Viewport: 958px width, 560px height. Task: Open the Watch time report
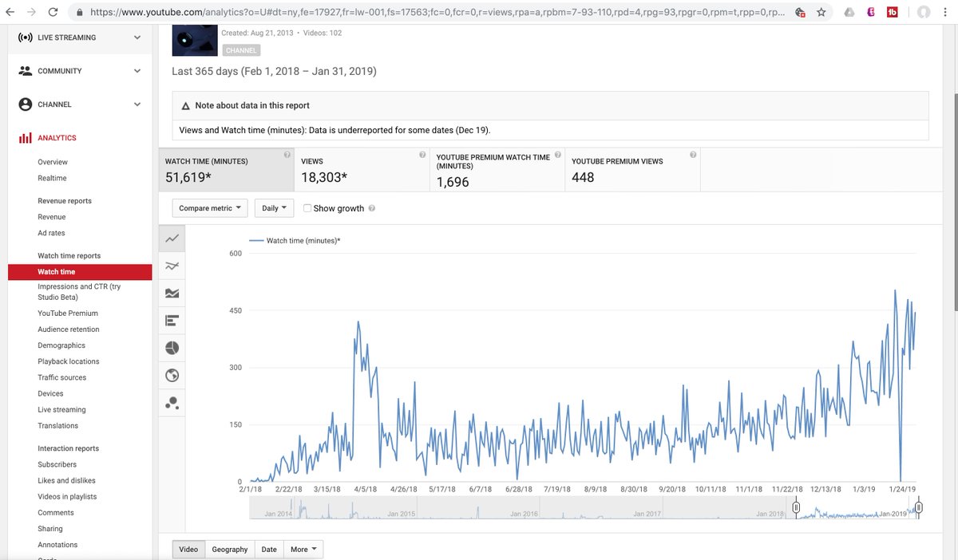80,272
